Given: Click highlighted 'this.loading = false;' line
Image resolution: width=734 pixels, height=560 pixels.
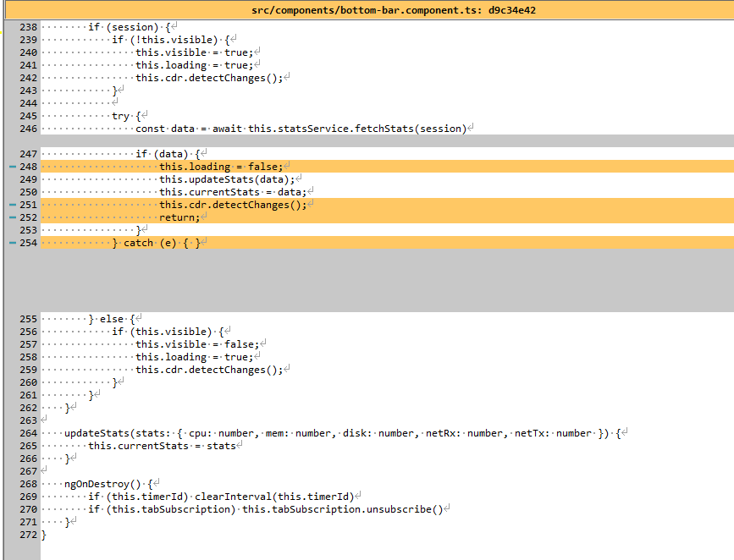Looking at the screenshot, I should 221,167.
